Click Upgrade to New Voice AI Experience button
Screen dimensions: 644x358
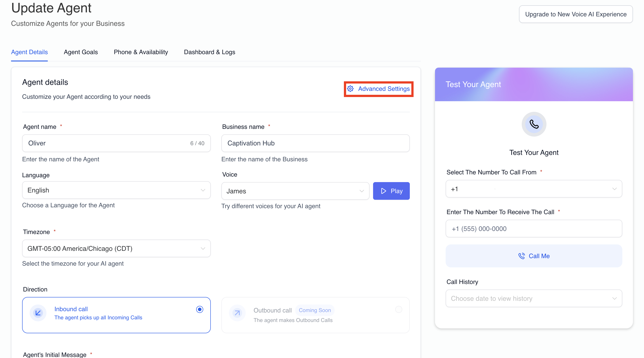[x=576, y=14]
